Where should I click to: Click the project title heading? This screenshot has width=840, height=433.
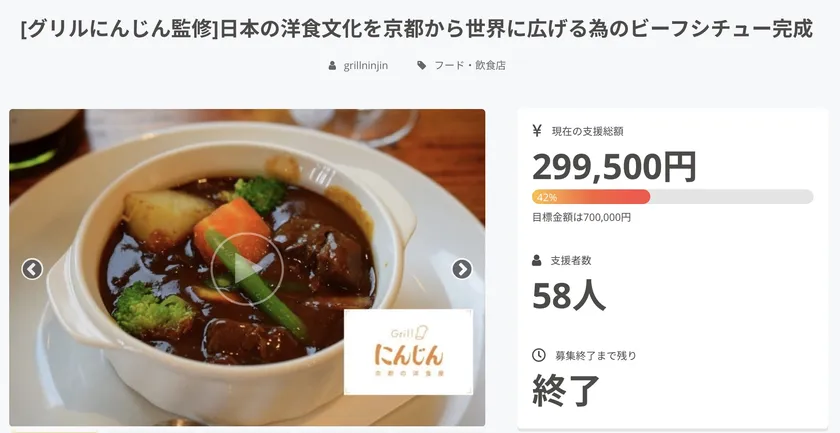click(417, 29)
